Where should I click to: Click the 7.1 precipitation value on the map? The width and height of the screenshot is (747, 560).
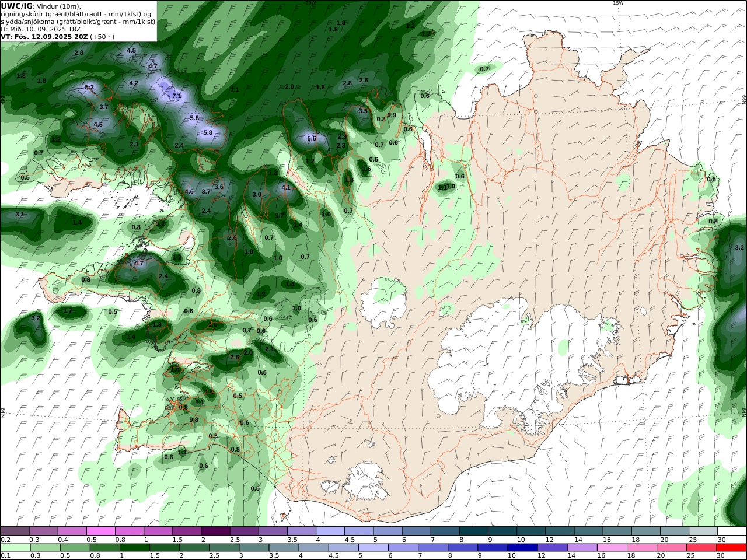click(x=177, y=96)
